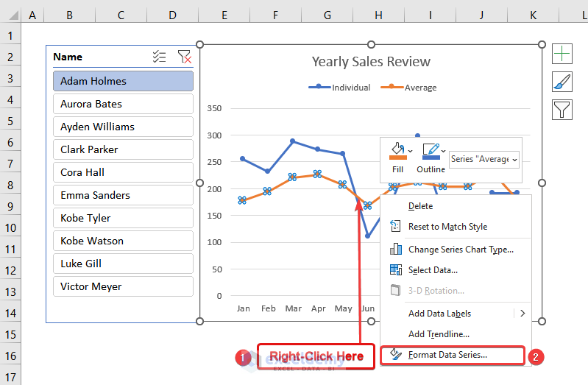Image resolution: width=588 pixels, height=385 pixels.
Task: Click the Average series Apr marker
Action: click(318, 174)
